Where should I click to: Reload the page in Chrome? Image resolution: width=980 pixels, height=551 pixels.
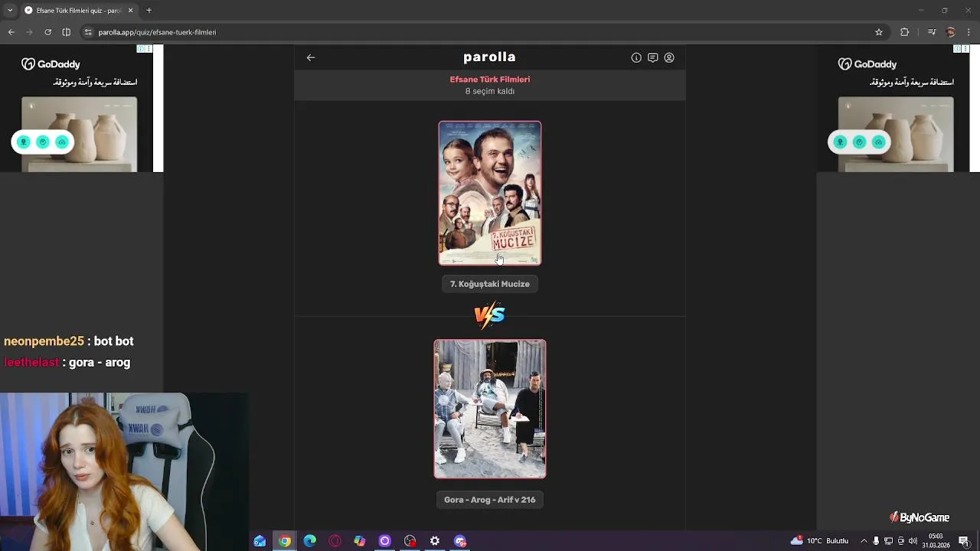point(48,32)
